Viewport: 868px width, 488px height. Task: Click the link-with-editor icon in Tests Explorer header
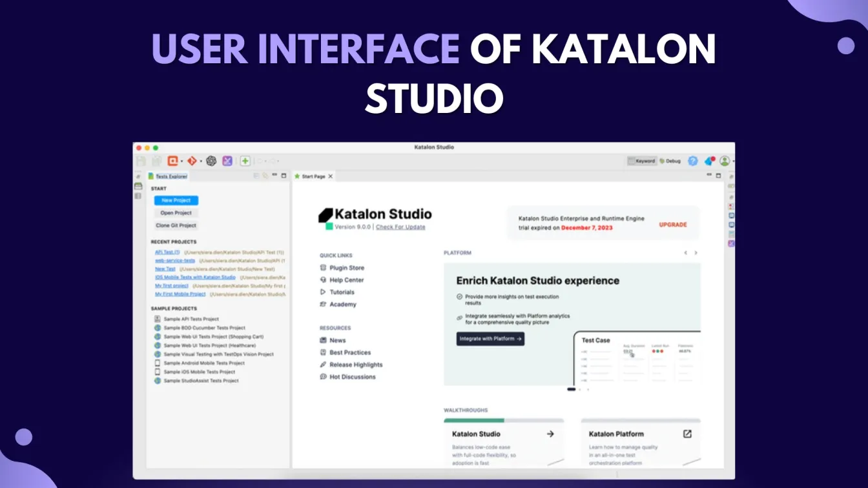point(264,176)
